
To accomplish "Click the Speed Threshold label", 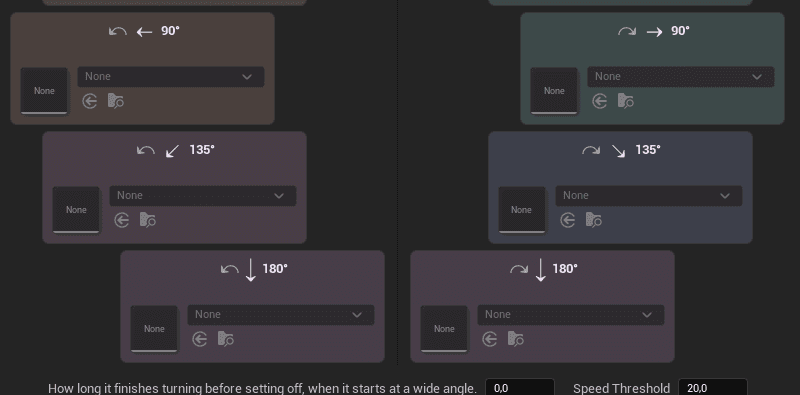I will coord(621,388).
